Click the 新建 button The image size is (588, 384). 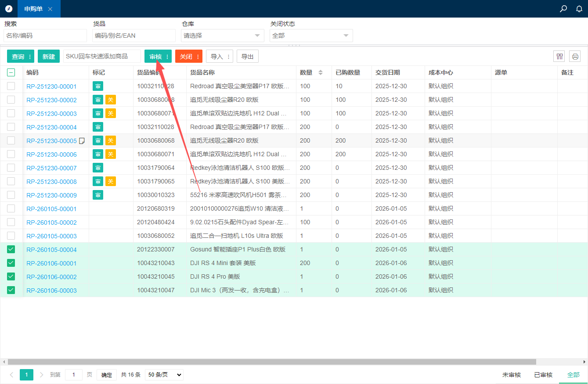click(x=49, y=57)
